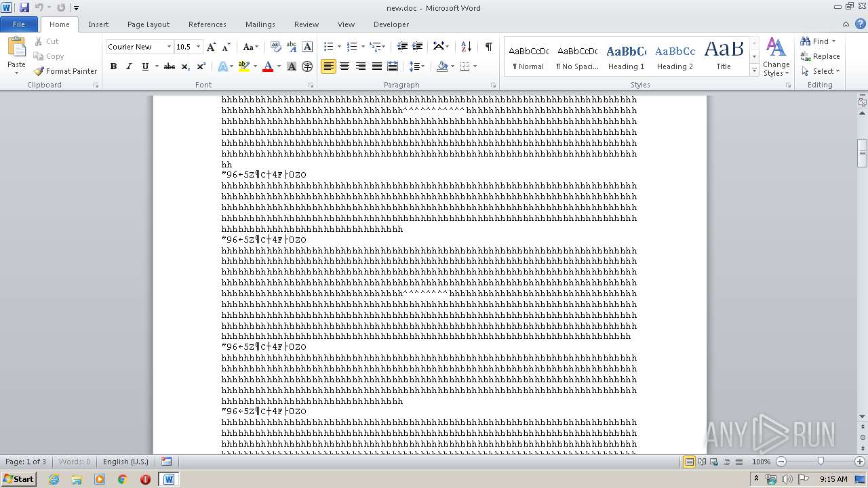This screenshot has width=868, height=488.
Task: Toggle Show/Hide paragraph marks
Action: click(x=488, y=47)
